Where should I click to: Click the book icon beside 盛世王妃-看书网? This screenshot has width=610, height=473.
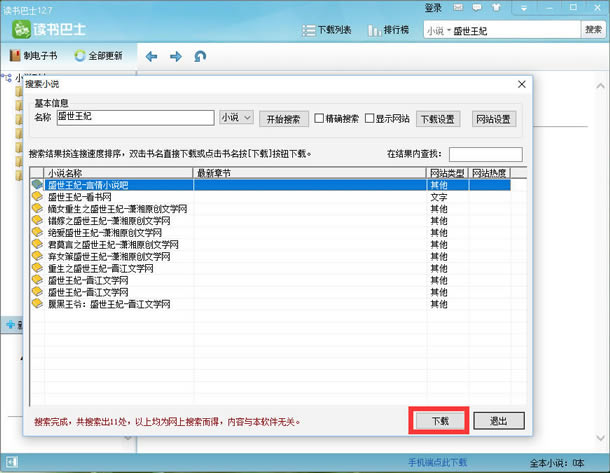pos(38,197)
